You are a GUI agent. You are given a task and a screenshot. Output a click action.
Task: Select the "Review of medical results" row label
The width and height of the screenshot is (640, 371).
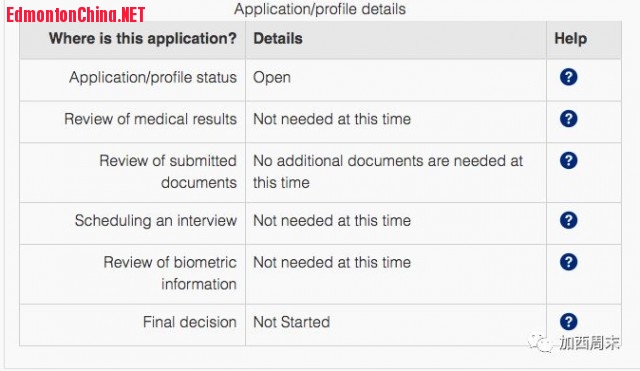[150, 119]
